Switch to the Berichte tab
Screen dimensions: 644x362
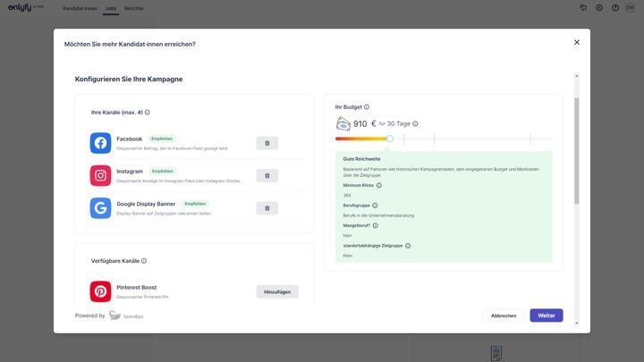tap(134, 7)
